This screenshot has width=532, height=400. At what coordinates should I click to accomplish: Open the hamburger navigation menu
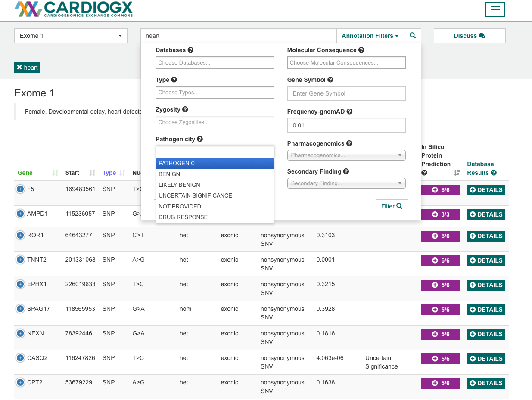coord(495,9)
